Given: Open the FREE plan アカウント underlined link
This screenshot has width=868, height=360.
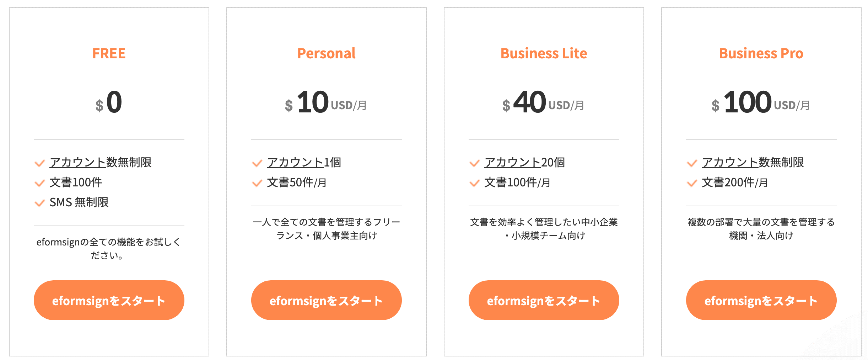Looking at the screenshot, I should tap(78, 162).
